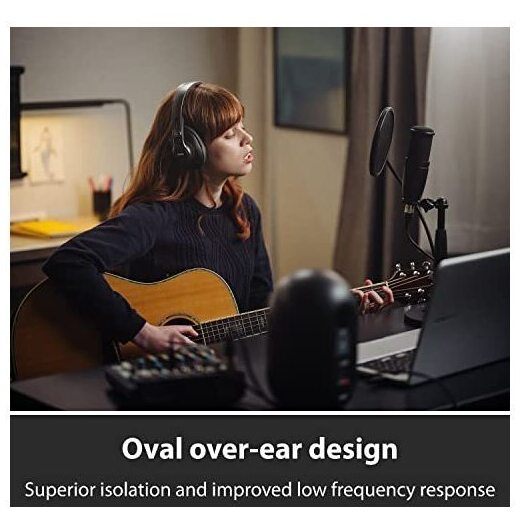Select the black studio monitor speaker
The image size is (520, 520).
coord(313,338)
